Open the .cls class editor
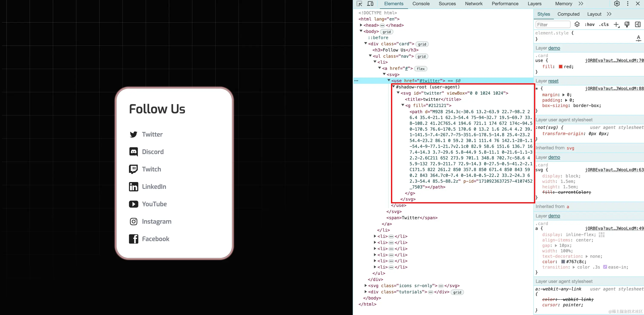Image resolution: width=644 pixels, height=315 pixels. [604, 24]
